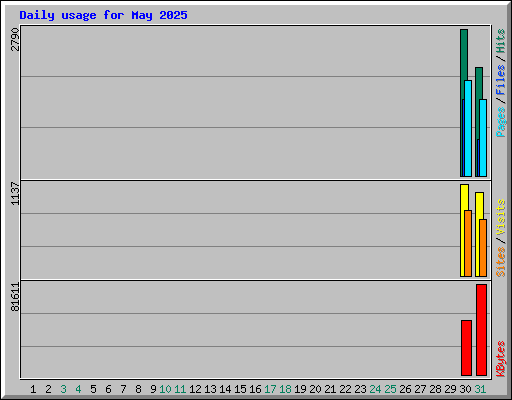The width and height of the screenshot is (512, 400).
Task: Click day label 23 on the axis
Action: pos(360,389)
